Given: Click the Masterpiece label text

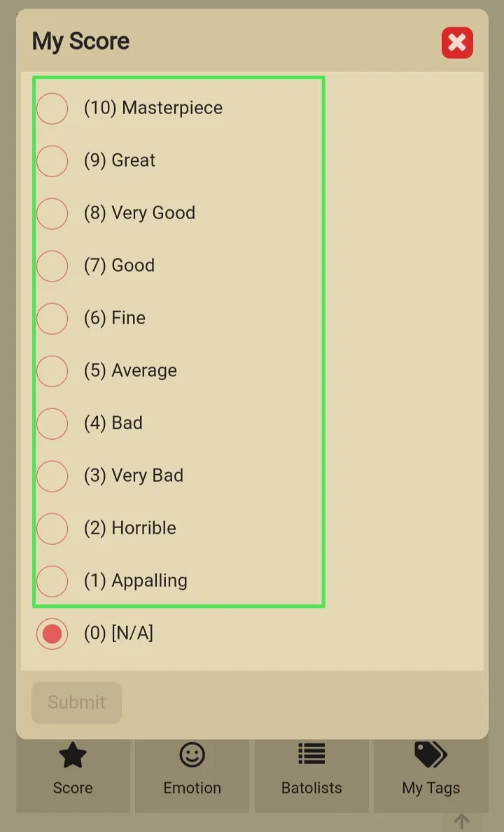Looking at the screenshot, I should pos(172,108).
